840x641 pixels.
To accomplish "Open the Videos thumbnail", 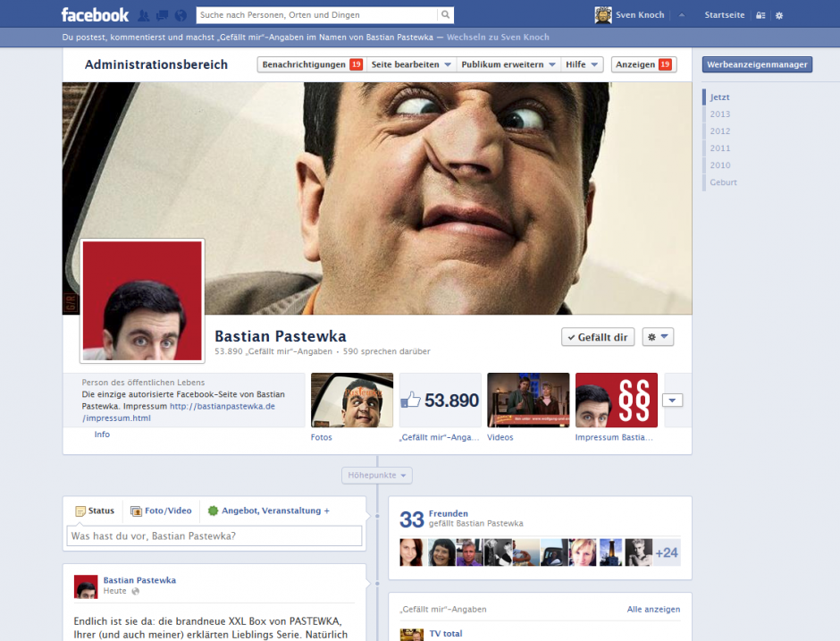I will click(528, 400).
